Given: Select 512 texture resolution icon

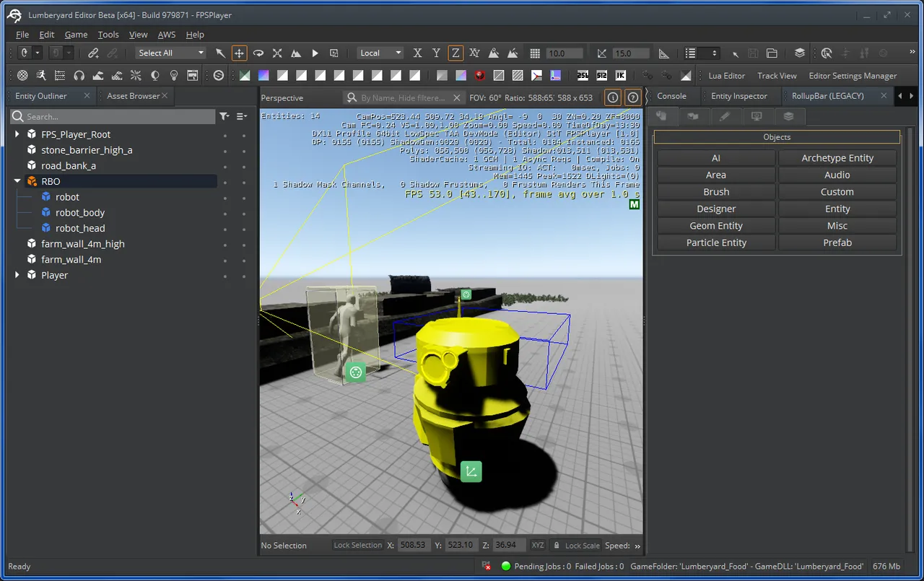Looking at the screenshot, I should point(601,75).
